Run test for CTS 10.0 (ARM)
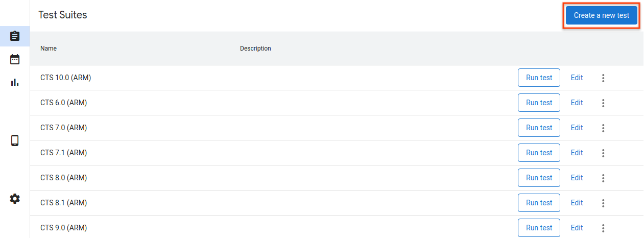The image size is (644, 238). [x=539, y=78]
